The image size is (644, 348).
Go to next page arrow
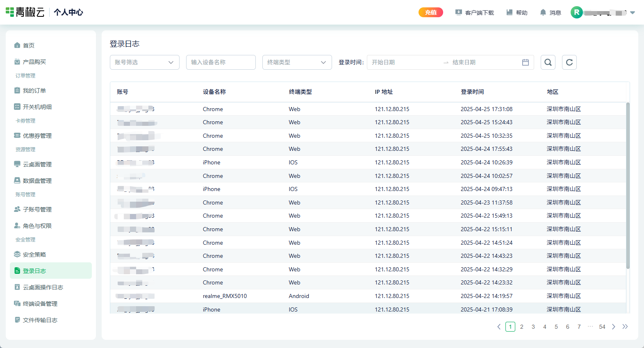coord(614,327)
